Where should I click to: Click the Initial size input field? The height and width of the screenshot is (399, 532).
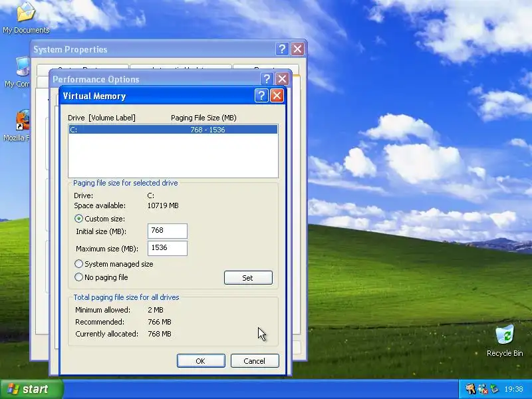168,231
